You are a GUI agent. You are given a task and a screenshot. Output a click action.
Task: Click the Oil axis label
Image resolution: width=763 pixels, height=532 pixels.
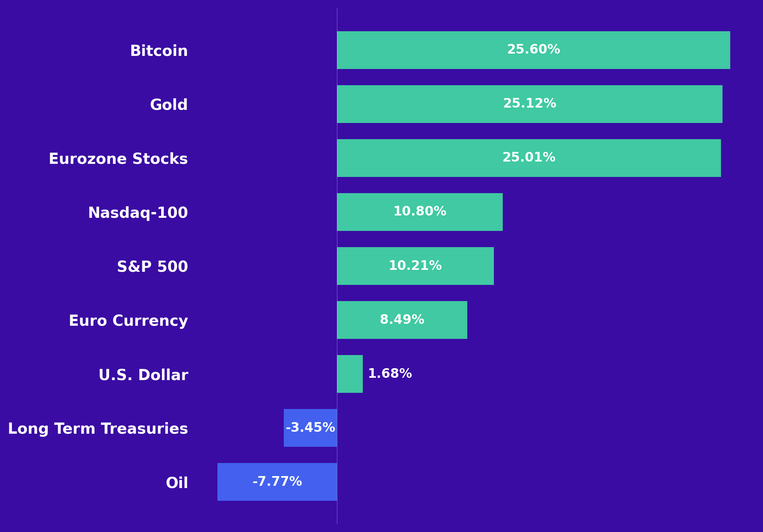click(177, 483)
